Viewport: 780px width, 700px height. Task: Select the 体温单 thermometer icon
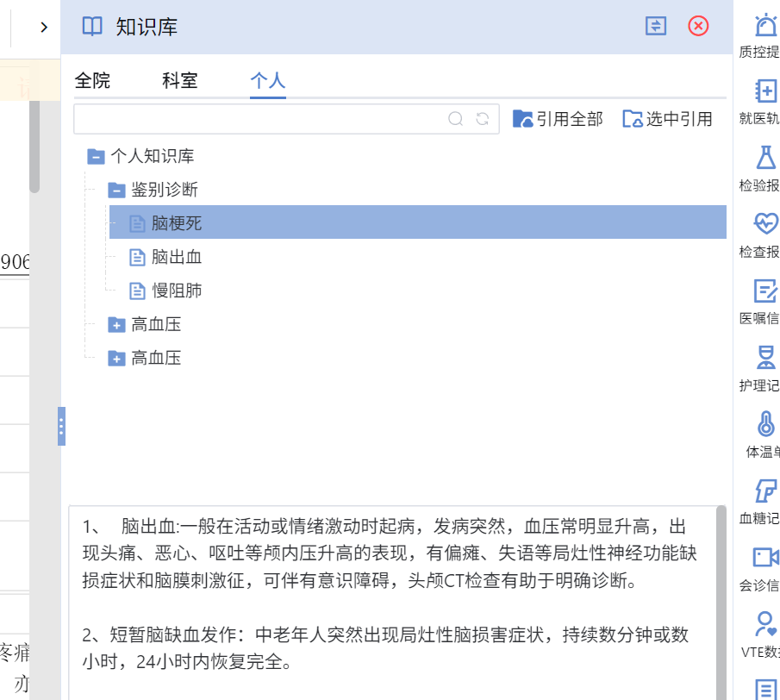pos(764,424)
